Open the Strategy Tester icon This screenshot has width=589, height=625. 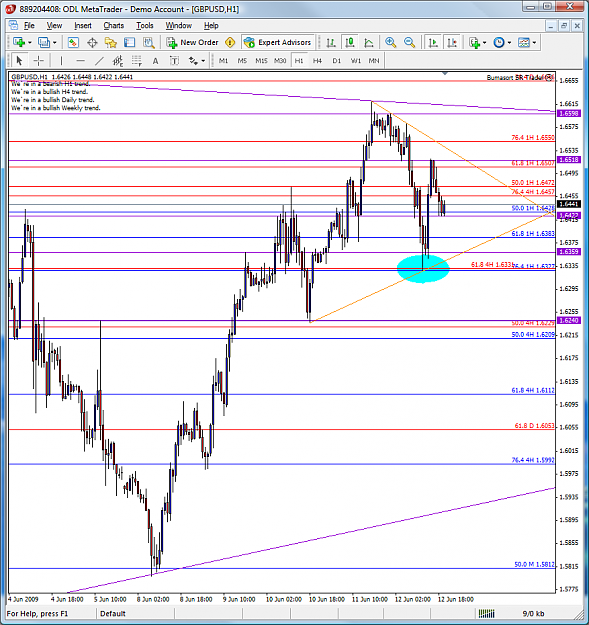[149, 42]
